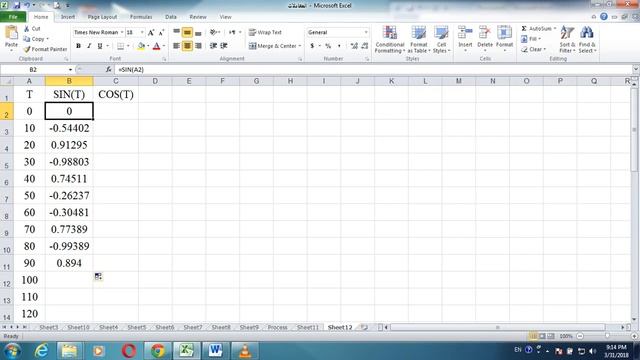This screenshot has width=640, height=360.
Task: Click the Excel Help question mark icon
Action: [604, 17]
